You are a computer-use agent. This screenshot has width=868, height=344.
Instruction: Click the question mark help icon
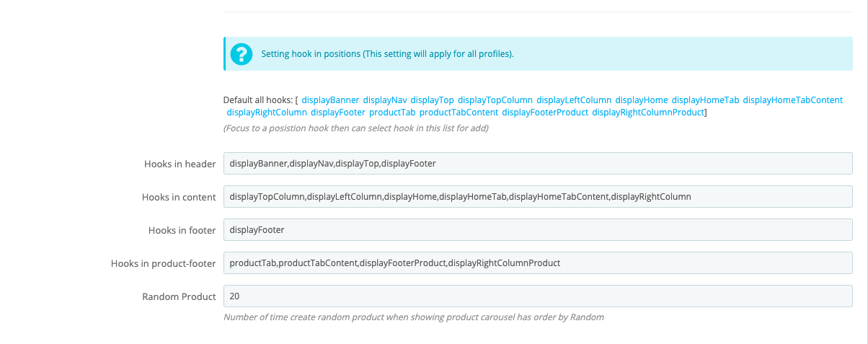pyautogui.click(x=242, y=54)
